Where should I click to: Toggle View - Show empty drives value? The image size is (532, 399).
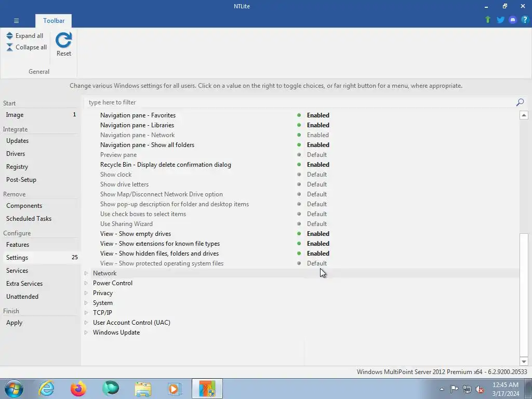pyautogui.click(x=318, y=234)
